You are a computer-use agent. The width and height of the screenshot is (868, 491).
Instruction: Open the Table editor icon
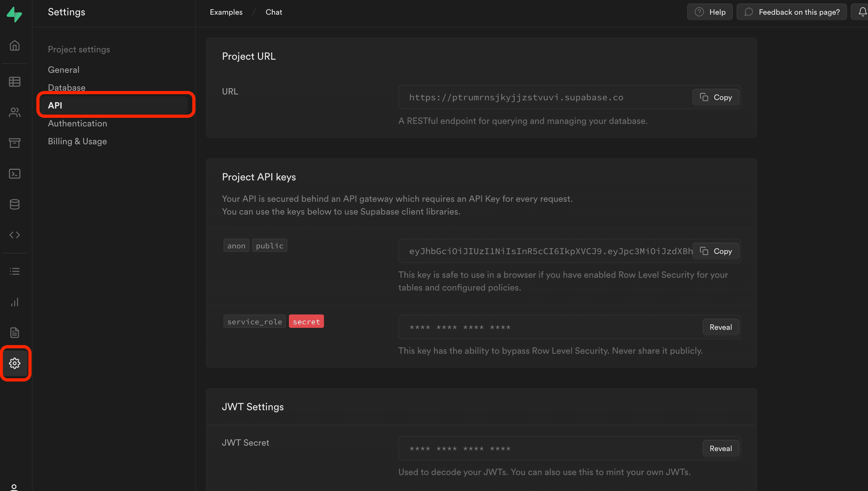click(14, 82)
